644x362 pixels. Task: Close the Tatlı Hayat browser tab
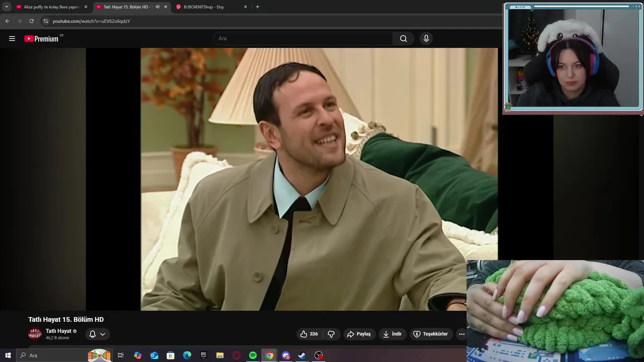(x=166, y=7)
